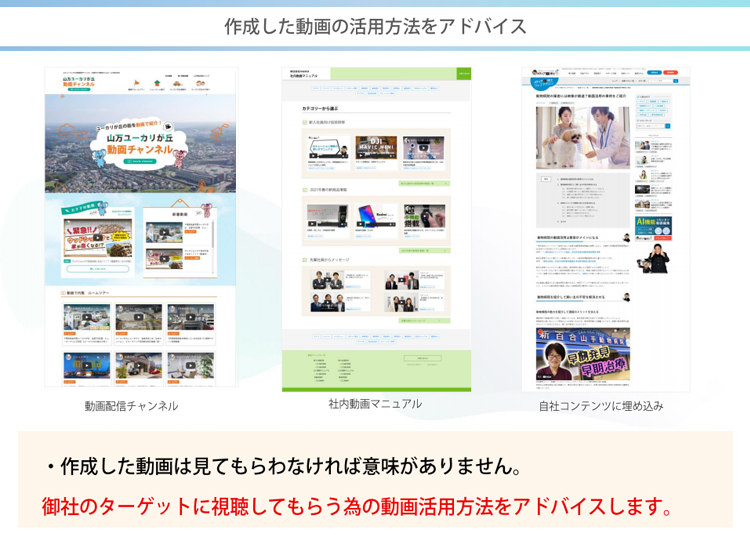Play the first new-product video, dark device

tap(328, 216)
